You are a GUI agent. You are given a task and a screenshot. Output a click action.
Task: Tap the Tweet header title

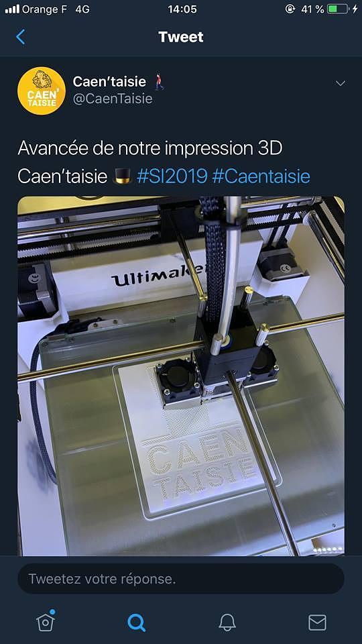click(181, 37)
